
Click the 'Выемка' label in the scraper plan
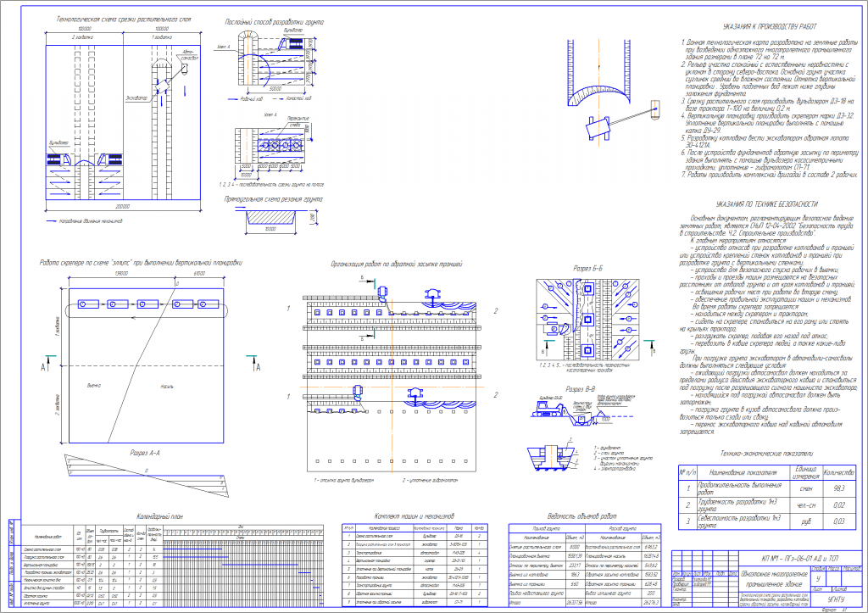94,386
